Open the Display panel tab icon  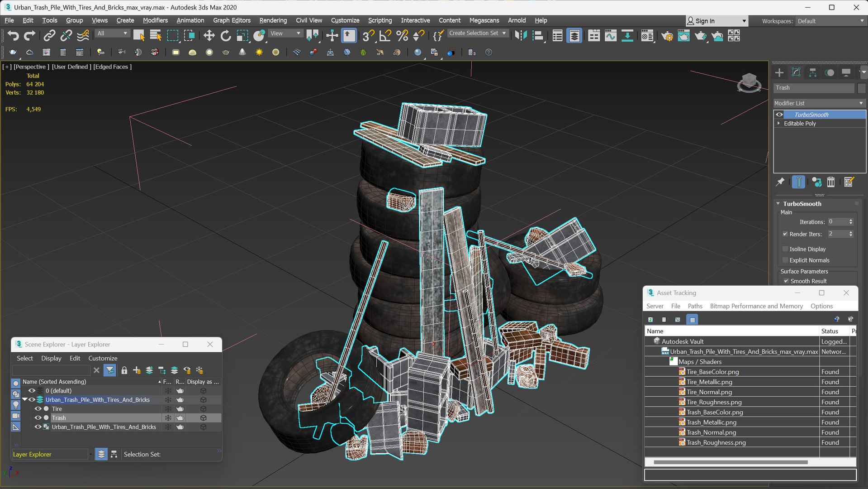(x=846, y=72)
